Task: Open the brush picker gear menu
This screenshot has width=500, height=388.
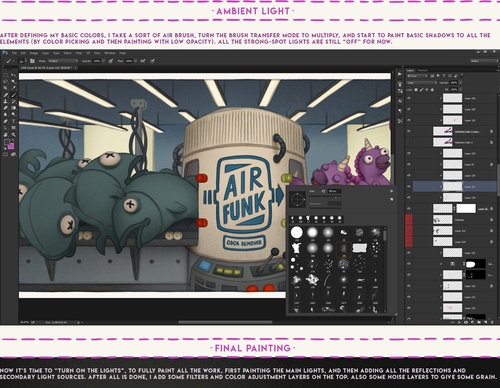Action: pyautogui.click(x=391, y=191)
